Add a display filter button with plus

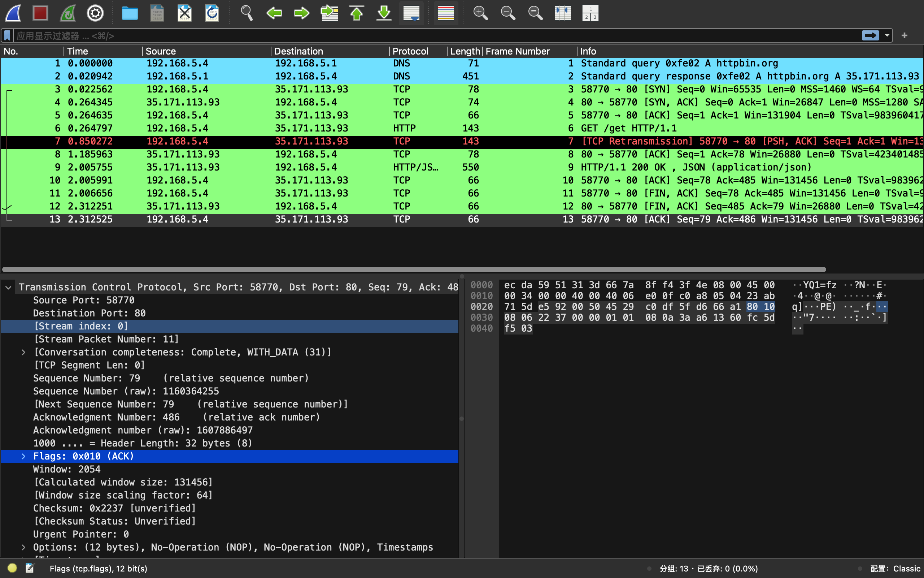pyautogui.click(x=904, y=35)
